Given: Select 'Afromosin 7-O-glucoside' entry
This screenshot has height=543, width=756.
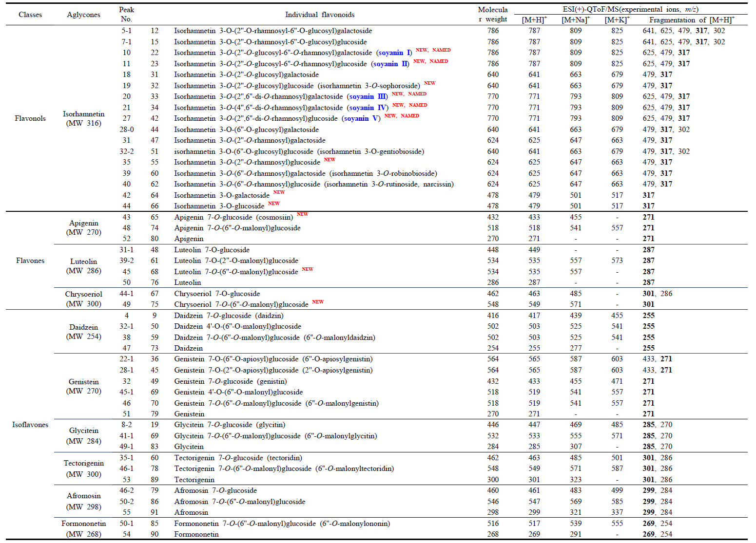Looking at the screenshot, I should tap(215, 490).
